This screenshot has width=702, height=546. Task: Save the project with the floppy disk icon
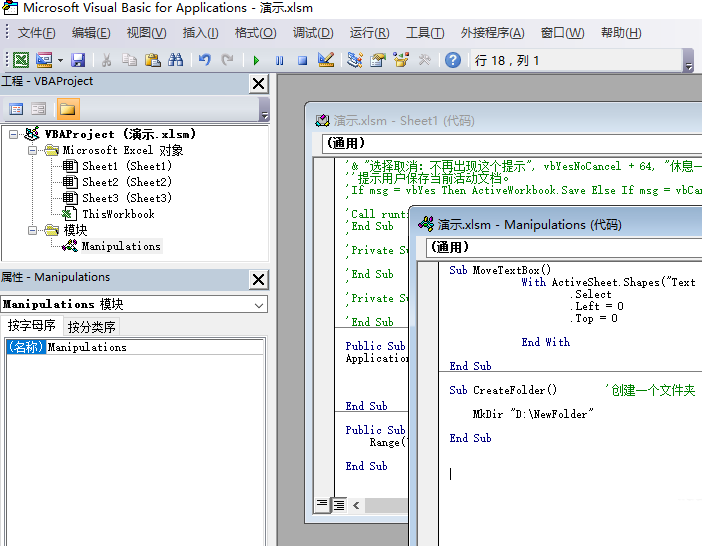(78, 60)
